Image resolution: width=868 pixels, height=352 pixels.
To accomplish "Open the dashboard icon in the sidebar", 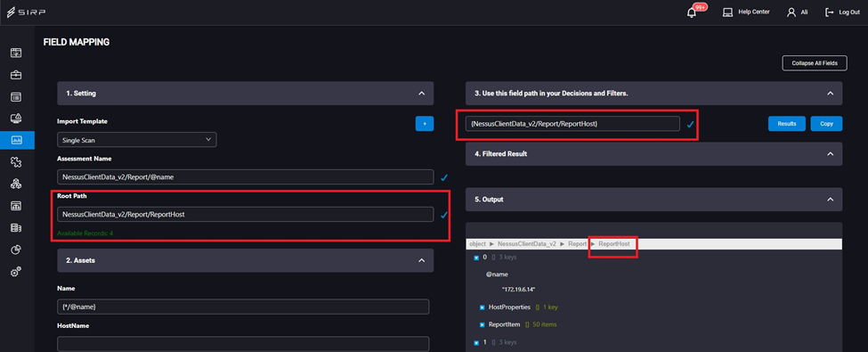I will (x=16, y=53).
